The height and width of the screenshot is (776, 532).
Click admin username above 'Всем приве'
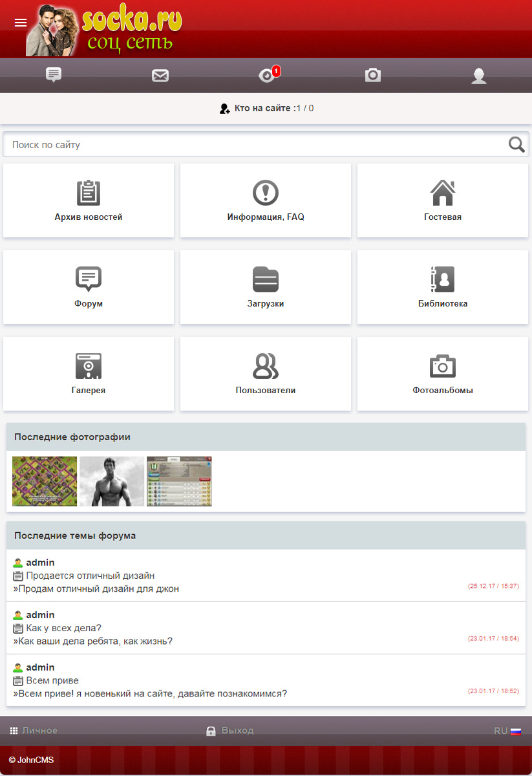click(40, 667)
